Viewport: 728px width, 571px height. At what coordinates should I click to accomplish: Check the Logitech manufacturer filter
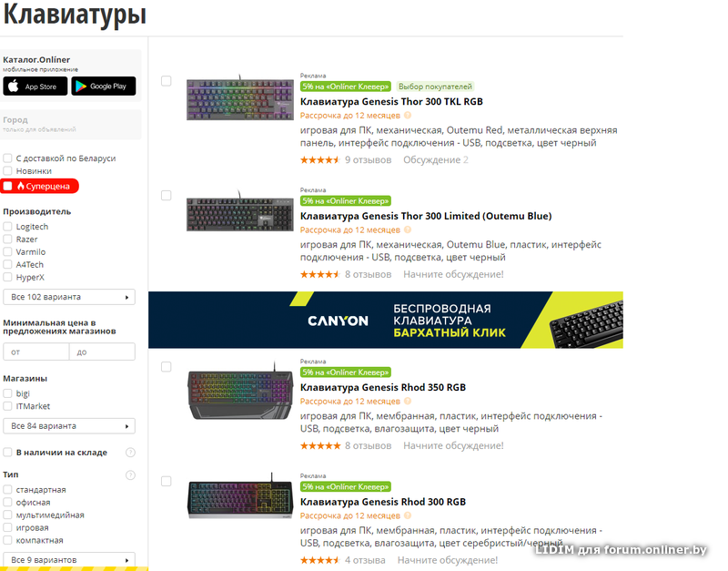pyautogui.click(x=7, y=226)
